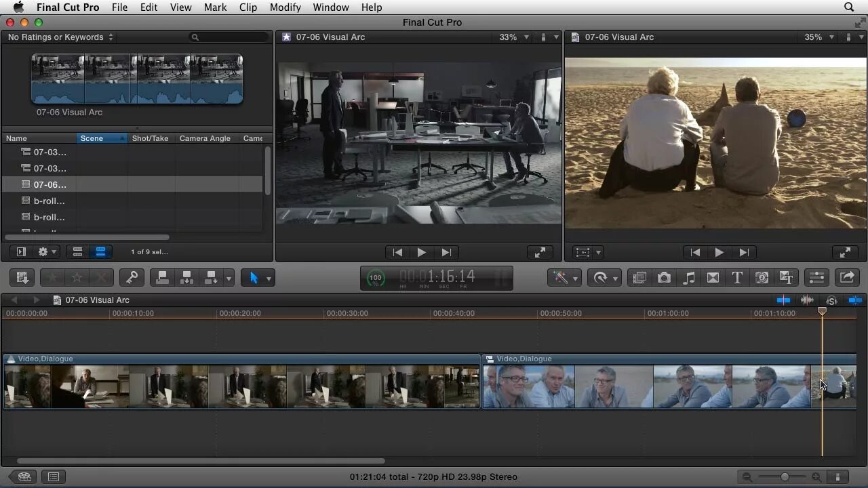Open the Photos browser with the camera icon
Image resolution: width=868 pixels, height=488 pixels.
[x=664, y=277]
